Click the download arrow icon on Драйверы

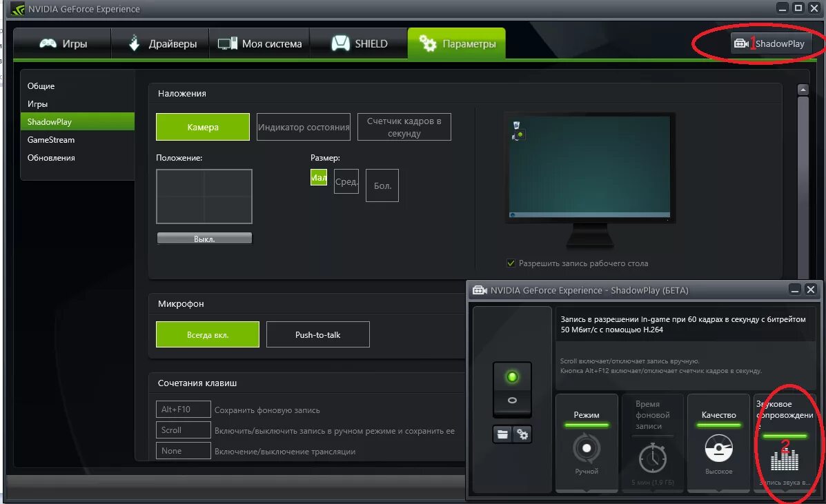point(135,43)
